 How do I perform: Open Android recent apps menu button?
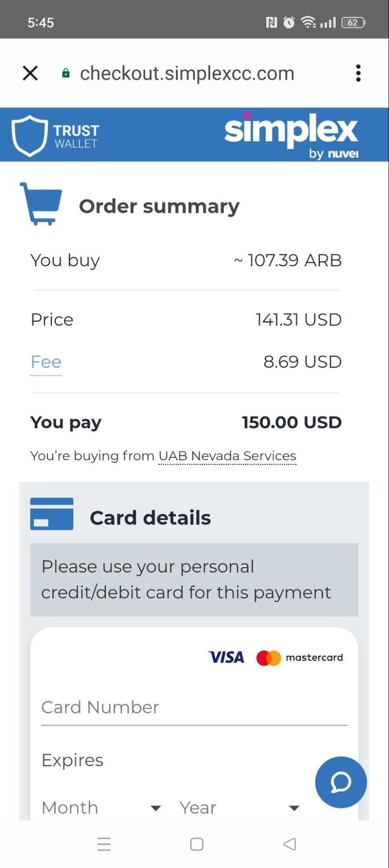(104, 844)
